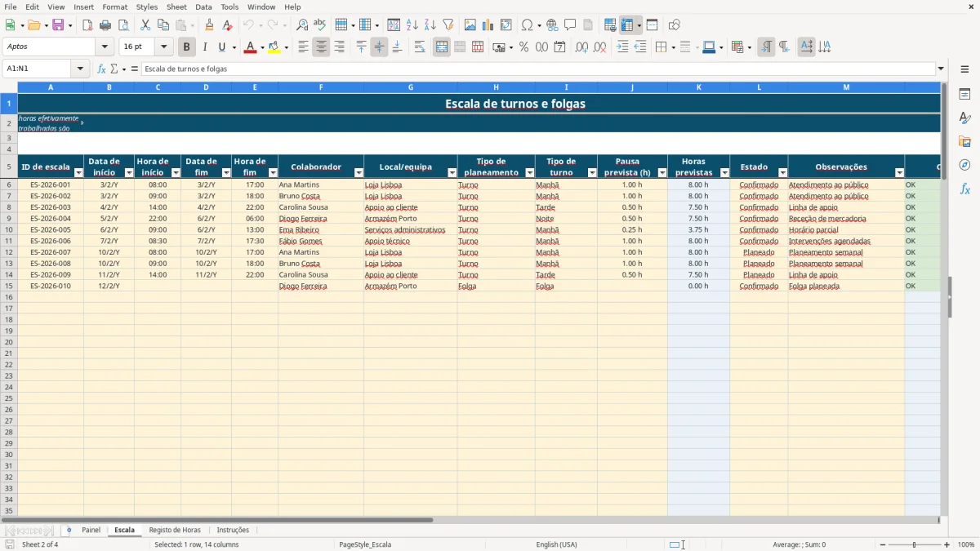Click the 100% zoom level
Image resolution: width=980 pixels, height=551 pixels.
966,544
